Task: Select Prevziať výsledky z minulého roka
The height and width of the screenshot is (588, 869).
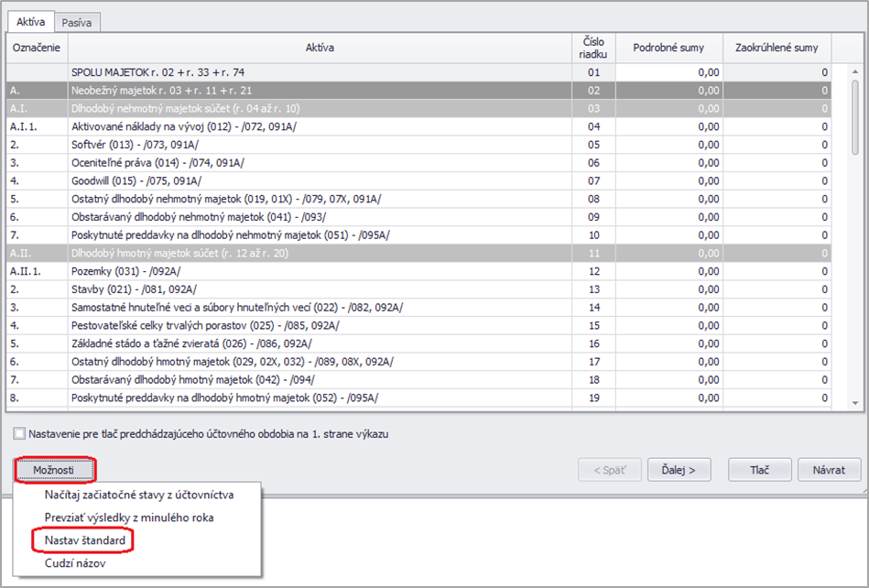Action: point(128,517)
